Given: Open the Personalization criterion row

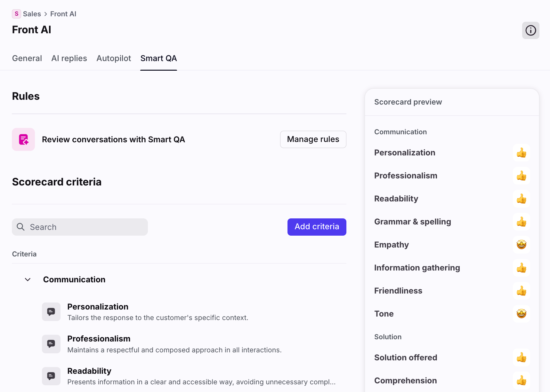Looking at the screenshot, I should point(158,312).
